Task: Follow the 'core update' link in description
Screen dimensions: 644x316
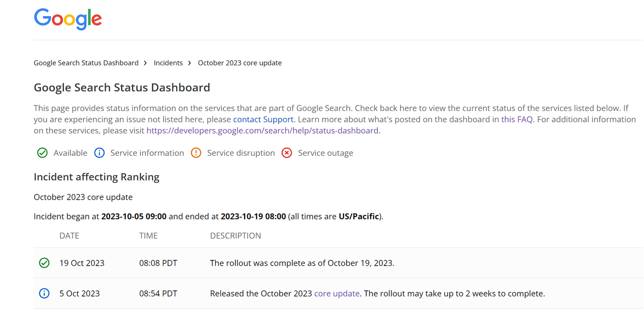Action: pos(337,293)
